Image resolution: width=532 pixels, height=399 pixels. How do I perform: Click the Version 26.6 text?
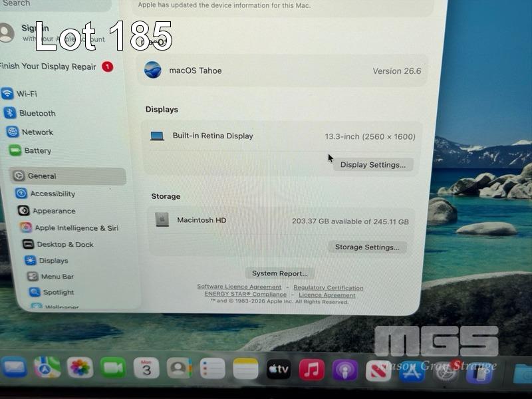396,71
